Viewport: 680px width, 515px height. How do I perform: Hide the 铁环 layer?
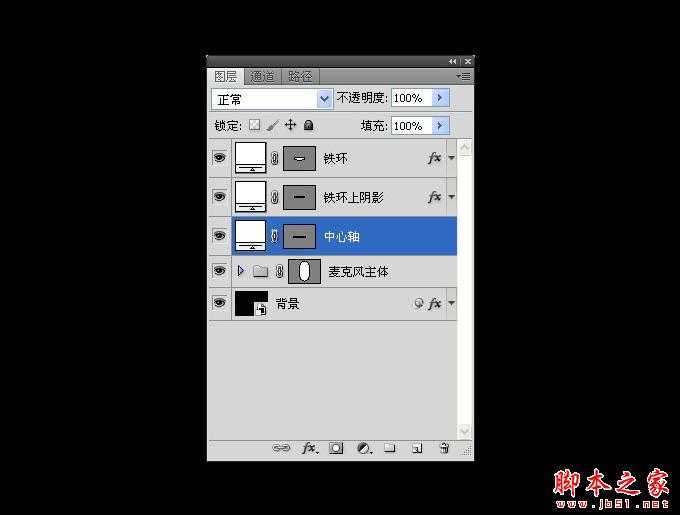coord(219,157)
